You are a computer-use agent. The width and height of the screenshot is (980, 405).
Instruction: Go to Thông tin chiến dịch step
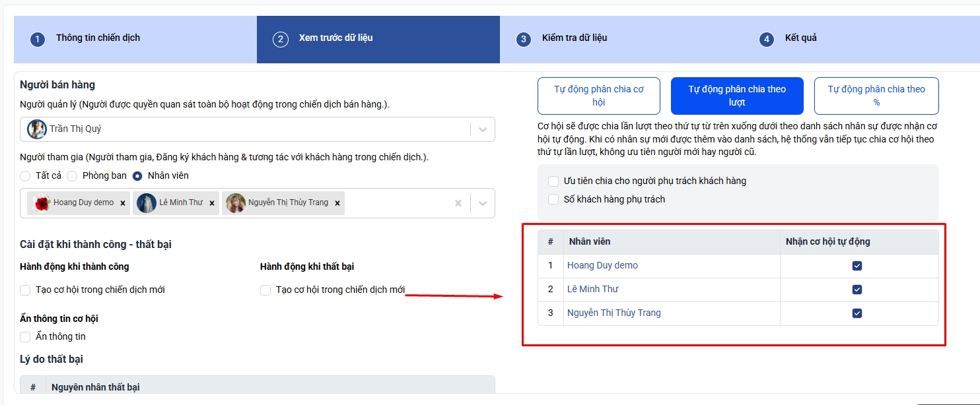click(x=98, y=38)
